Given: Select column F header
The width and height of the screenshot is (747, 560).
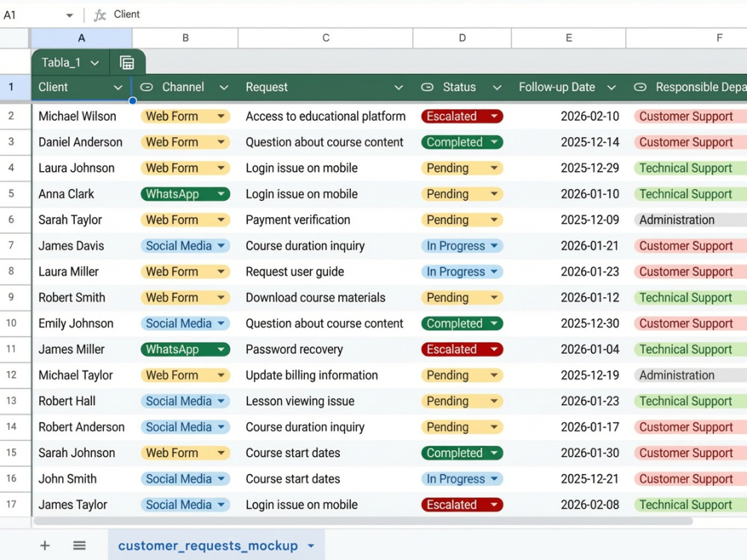Looking at the screenshot, I should (687, 38).
